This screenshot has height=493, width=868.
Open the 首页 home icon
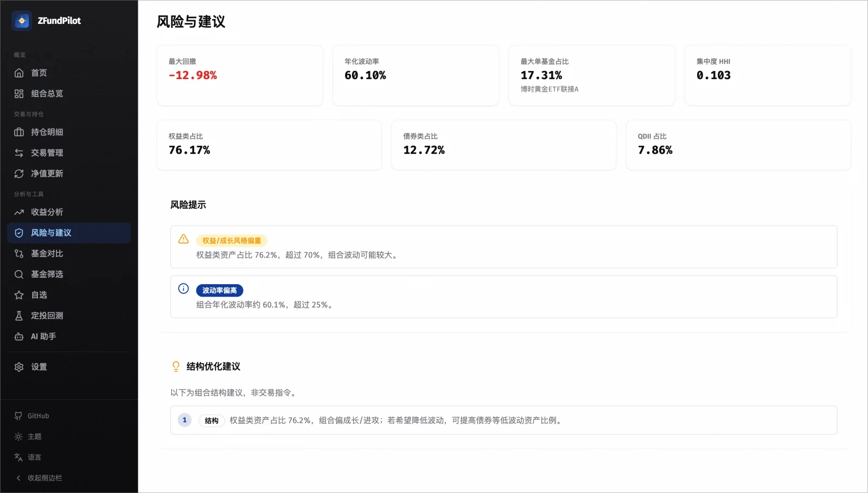[19, 73]
